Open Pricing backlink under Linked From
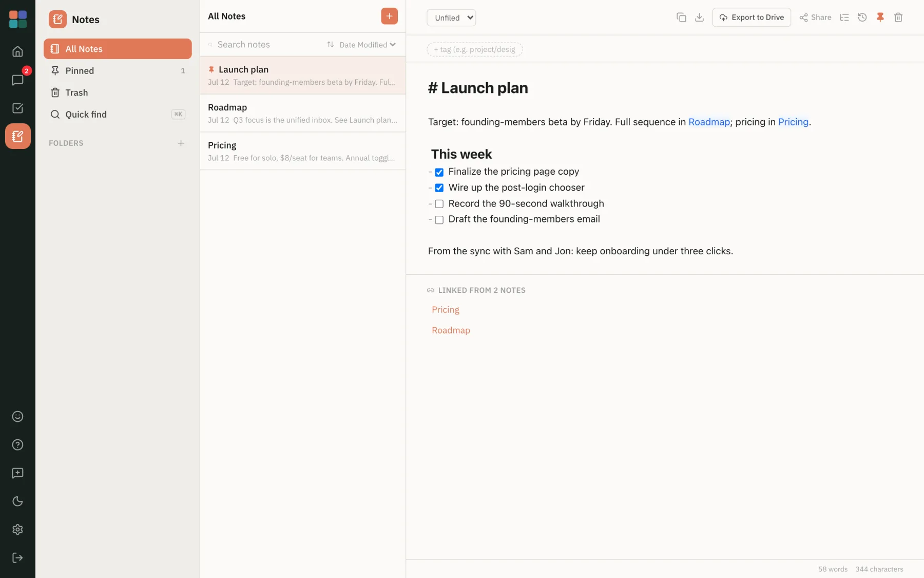 pyautogui.click(x=446, y=310)
